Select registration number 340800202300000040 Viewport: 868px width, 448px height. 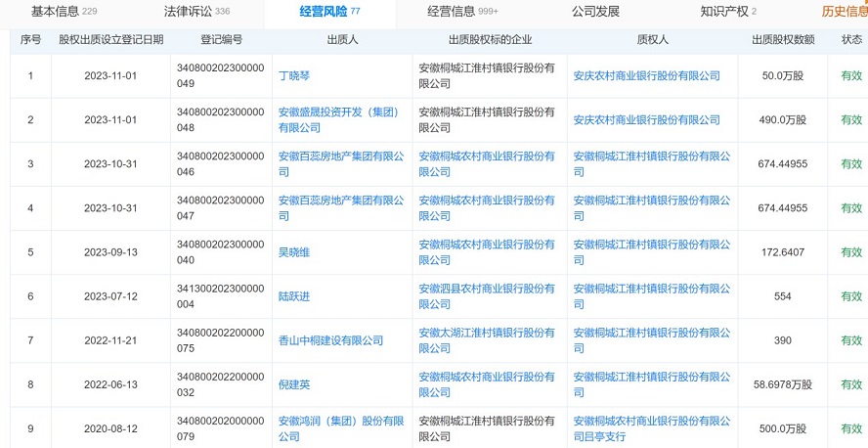coord(220,252)
